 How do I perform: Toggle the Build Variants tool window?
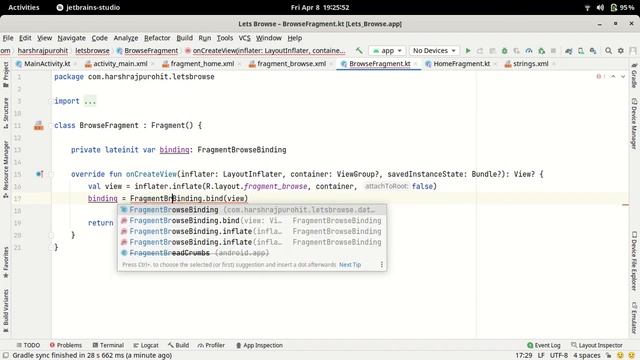click(x=6, y=311)
